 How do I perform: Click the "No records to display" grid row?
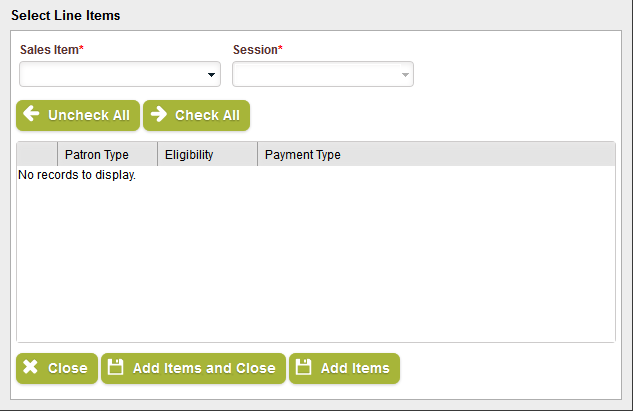(77, 175)
